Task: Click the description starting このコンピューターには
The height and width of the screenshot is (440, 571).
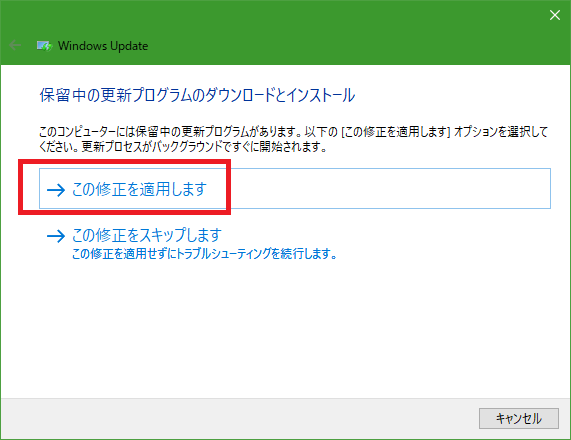Action: [294, 139]
